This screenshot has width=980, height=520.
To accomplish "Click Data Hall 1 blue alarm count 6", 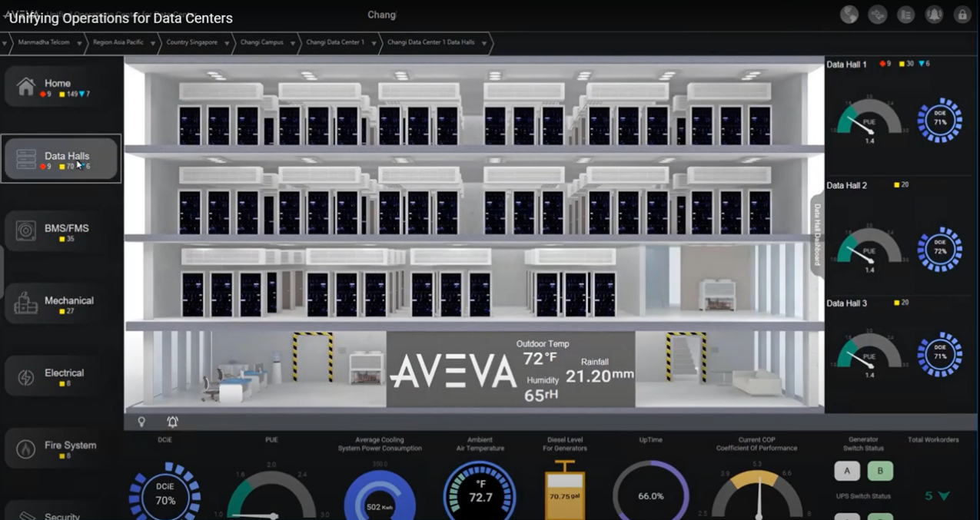I will coord(924,64).
